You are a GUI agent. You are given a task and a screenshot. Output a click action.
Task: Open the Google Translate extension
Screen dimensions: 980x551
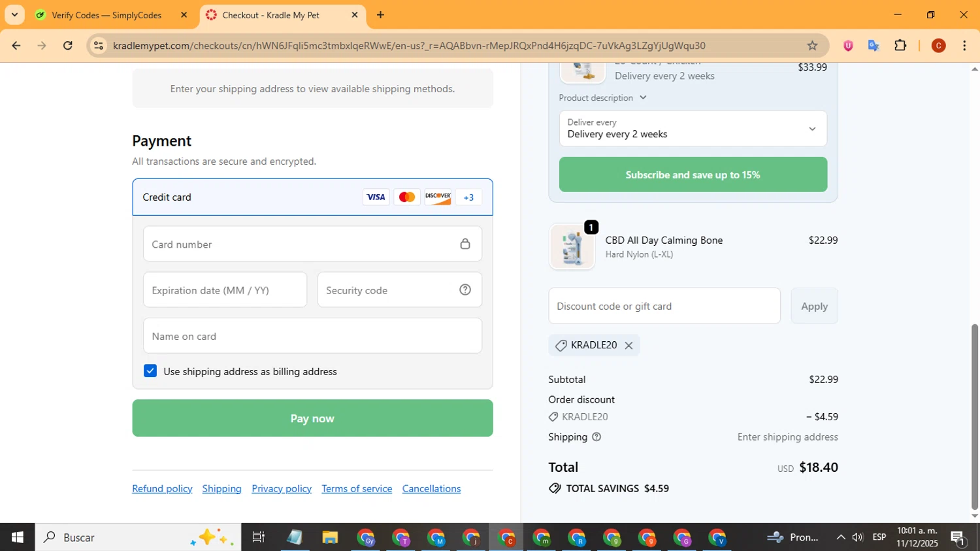click(x=874, y=45)
